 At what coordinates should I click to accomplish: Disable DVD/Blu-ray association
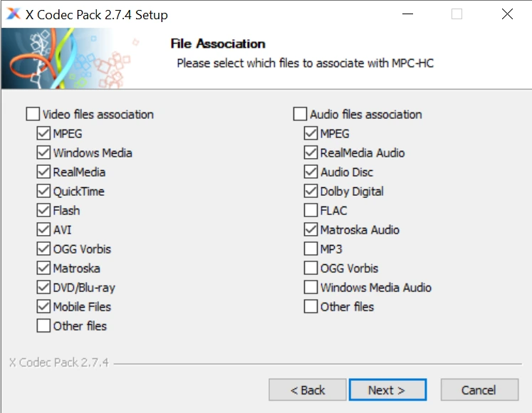click(43, 288)
